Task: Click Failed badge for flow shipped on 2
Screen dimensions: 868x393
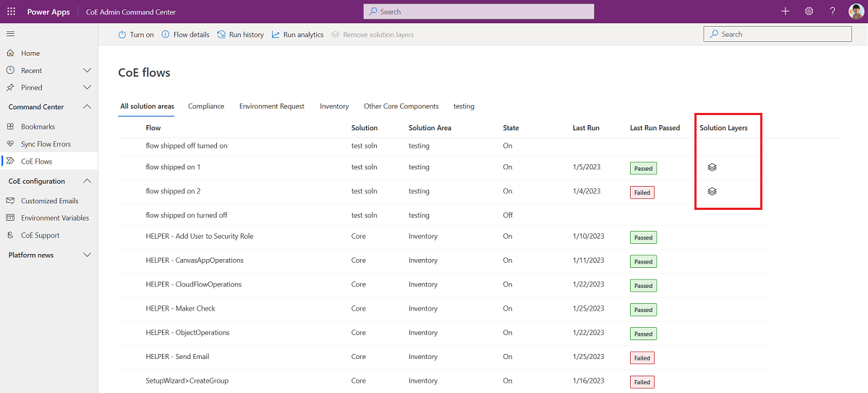Action: click(x=642, y=193)
